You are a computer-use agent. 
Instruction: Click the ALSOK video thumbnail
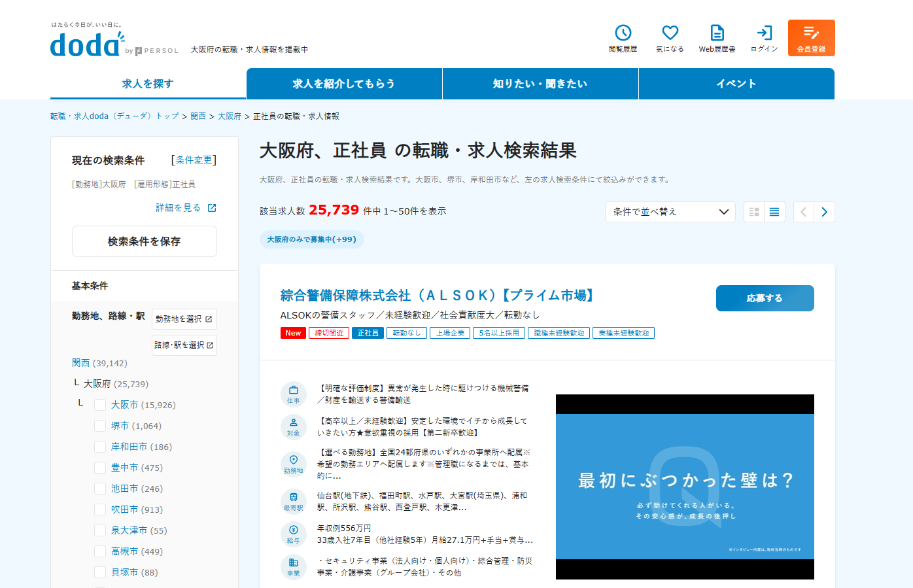coord(685,487)
